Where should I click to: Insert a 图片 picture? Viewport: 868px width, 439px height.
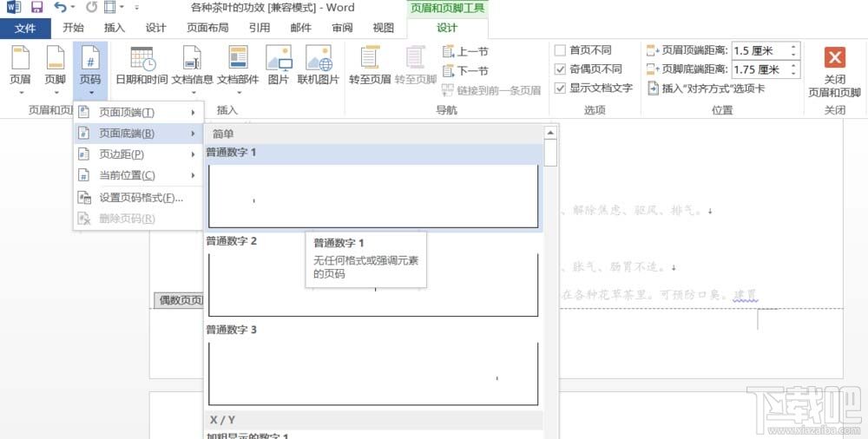279,67
